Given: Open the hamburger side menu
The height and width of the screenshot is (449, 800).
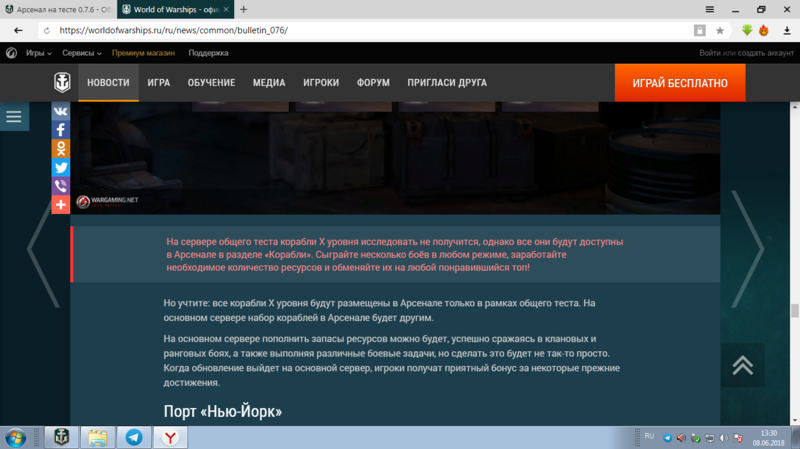Looking at the screenshot, I should [x=14, y=117].
